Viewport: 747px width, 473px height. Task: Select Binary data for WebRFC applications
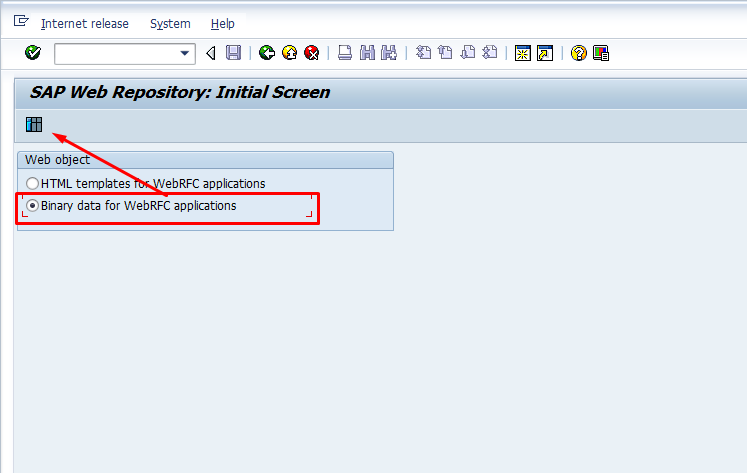pyautogui.click(x=131, y=206)
